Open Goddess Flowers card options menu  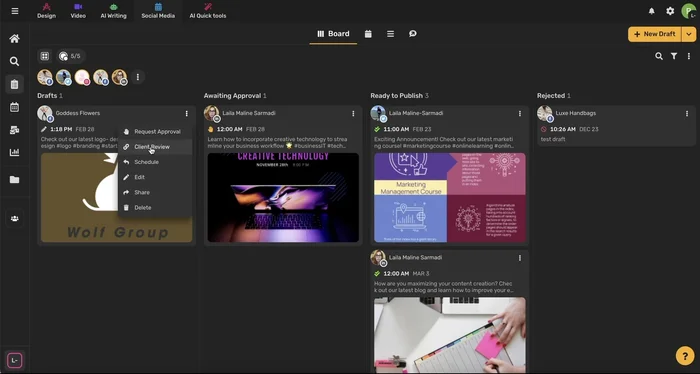click(187, 114)
